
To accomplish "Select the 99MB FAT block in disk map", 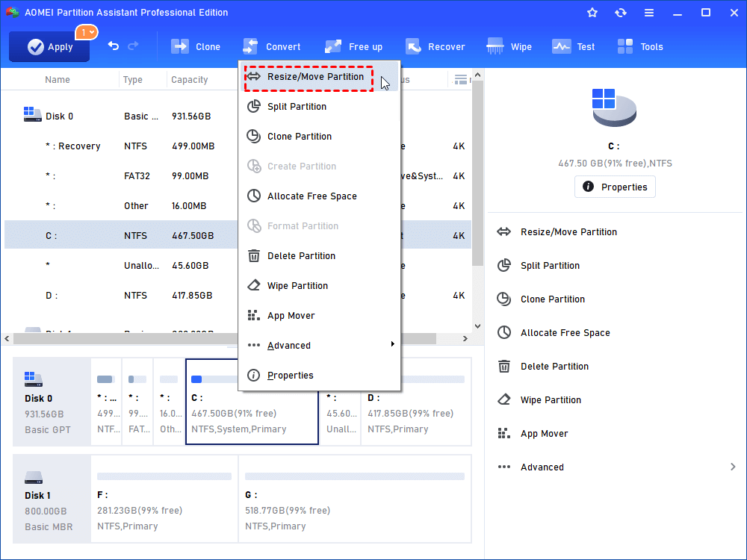I will (x=137, y=402).
